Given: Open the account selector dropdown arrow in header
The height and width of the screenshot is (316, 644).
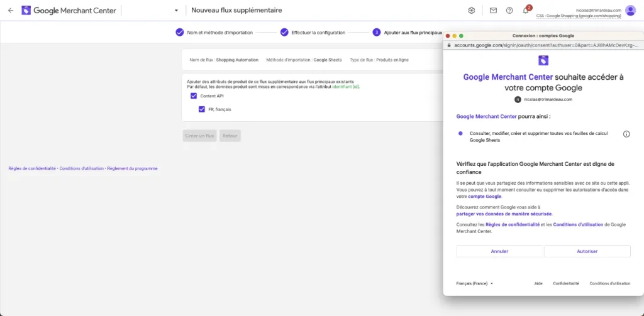Looking at the screenshot, I should coord(176,11).
